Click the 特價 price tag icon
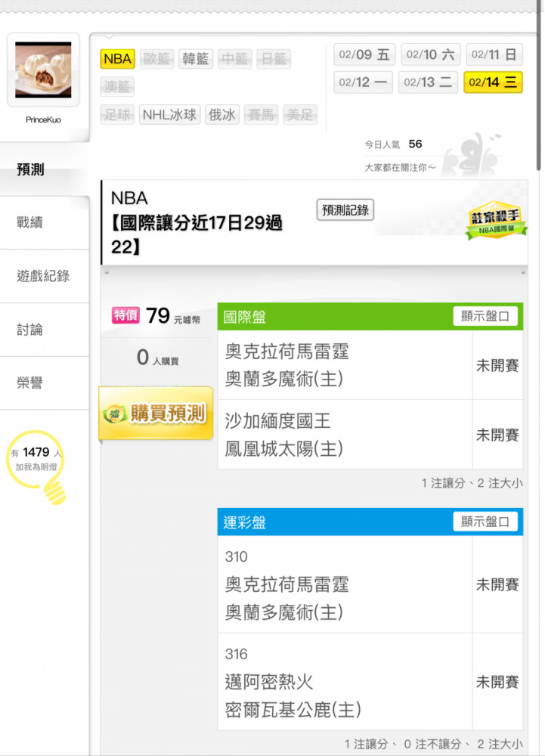 (125, 314)
